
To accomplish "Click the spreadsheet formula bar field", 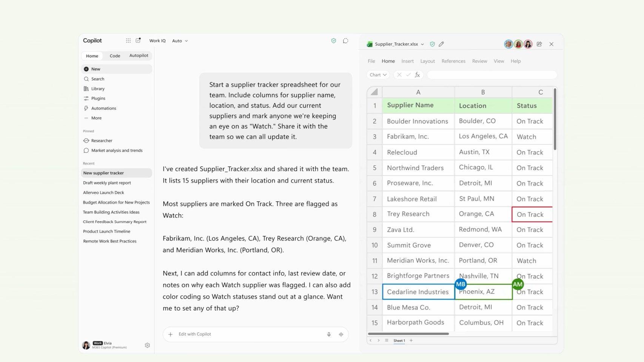I will click(492, 75).
